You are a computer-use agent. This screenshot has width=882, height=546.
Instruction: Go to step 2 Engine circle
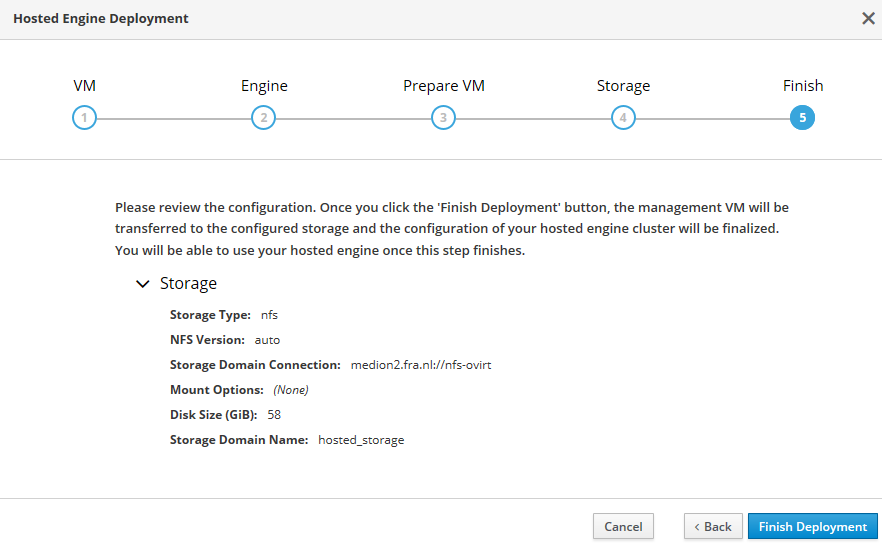(263, 118)
